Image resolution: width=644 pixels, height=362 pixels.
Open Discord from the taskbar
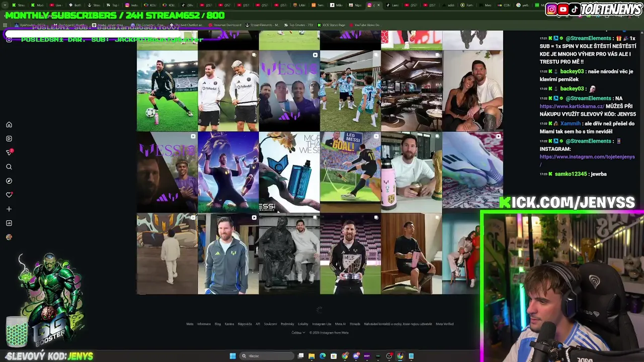click(x=356, y=356)
